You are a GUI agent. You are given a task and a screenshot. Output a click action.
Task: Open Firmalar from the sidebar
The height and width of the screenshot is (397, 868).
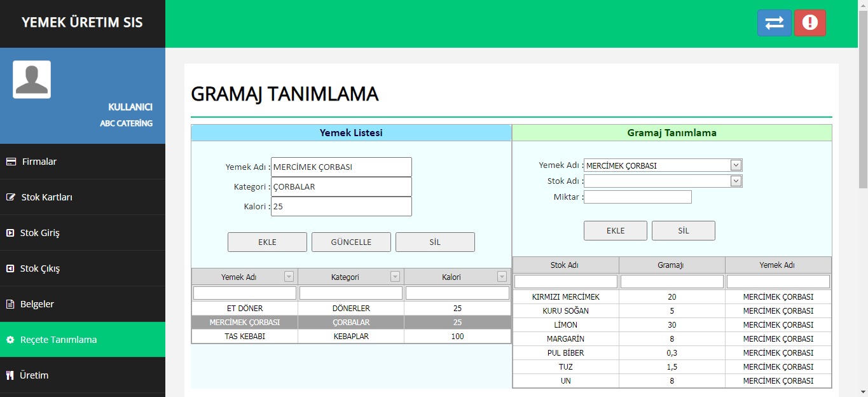pyautogui.click(x=39, y=162)
